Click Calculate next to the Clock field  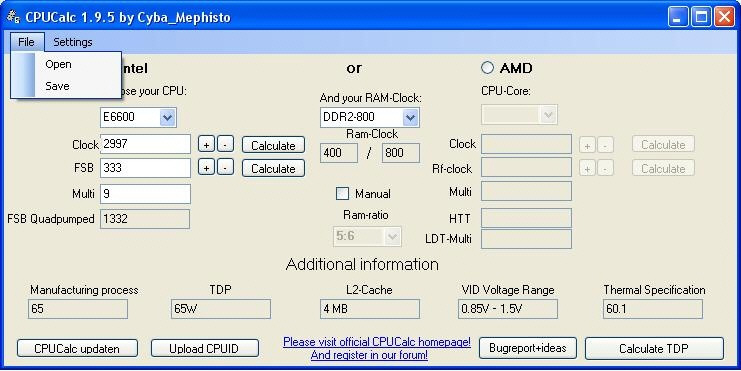(273, 145)
